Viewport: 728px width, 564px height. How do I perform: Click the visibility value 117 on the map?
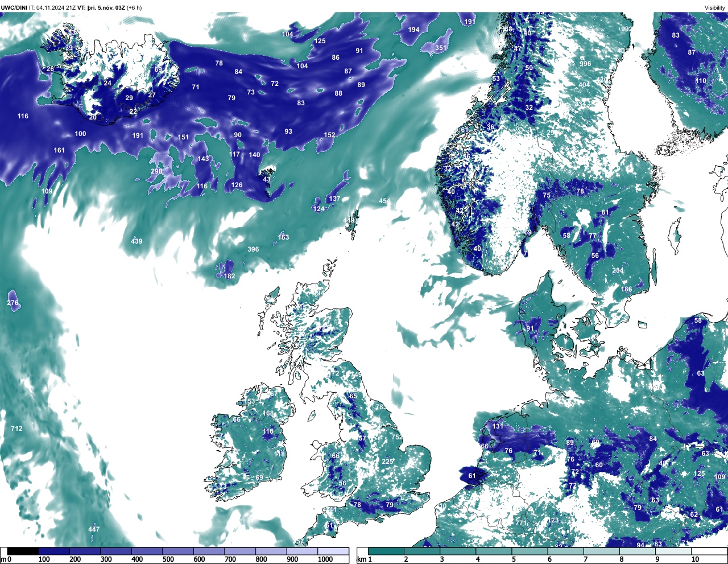234,155
